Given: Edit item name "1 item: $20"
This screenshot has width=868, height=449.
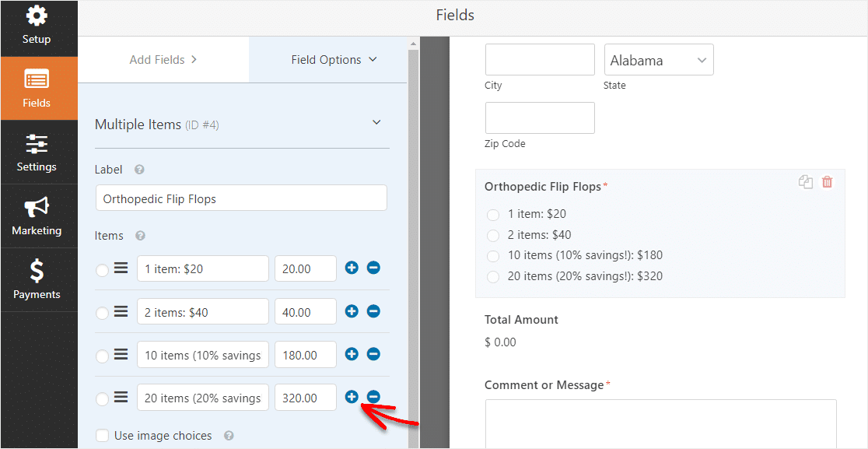Looking at the screenshot, I should point(203,268).
